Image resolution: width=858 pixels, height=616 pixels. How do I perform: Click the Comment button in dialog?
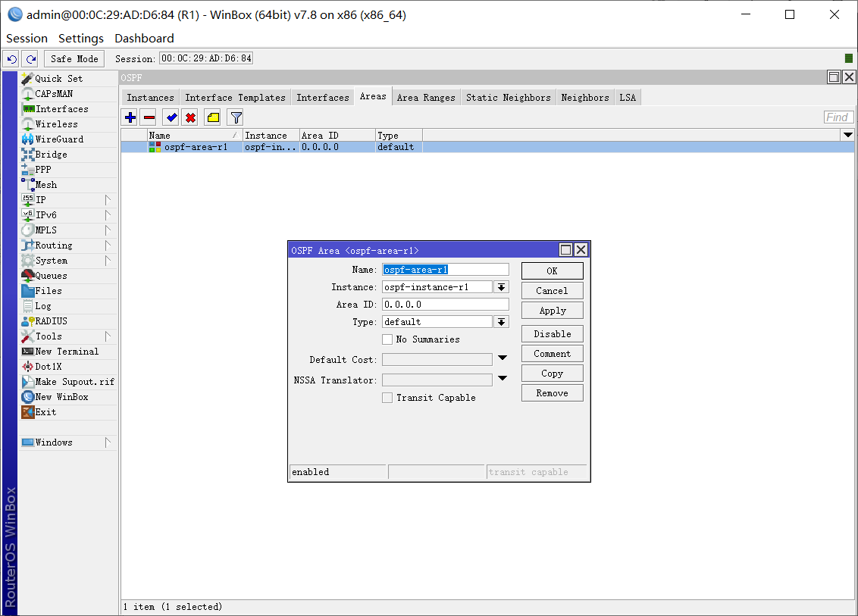[552, 353]
